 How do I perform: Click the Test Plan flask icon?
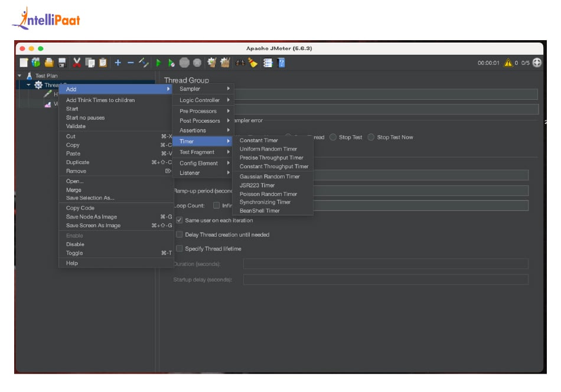[30, 76]
